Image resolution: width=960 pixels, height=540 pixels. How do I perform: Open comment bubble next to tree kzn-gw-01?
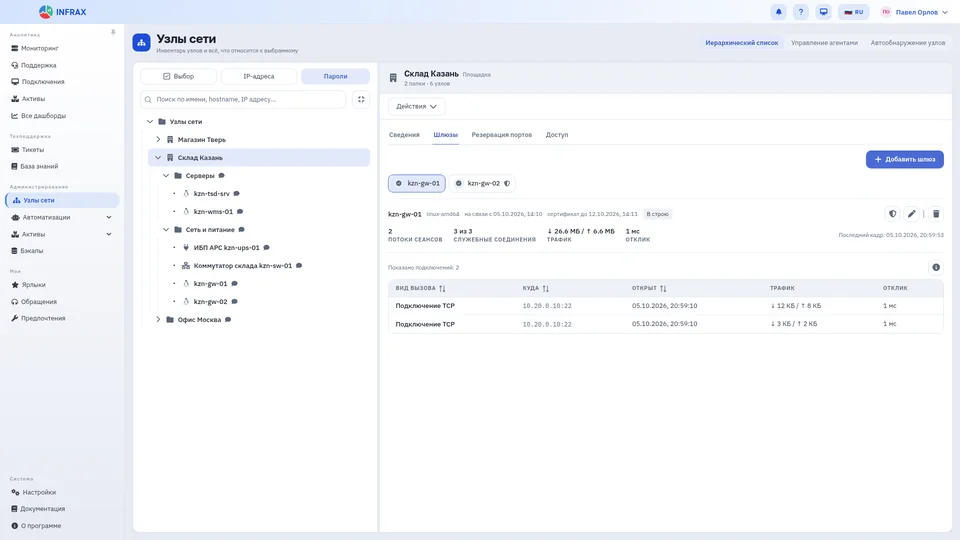pyautogui.click(x=234, y=283)
